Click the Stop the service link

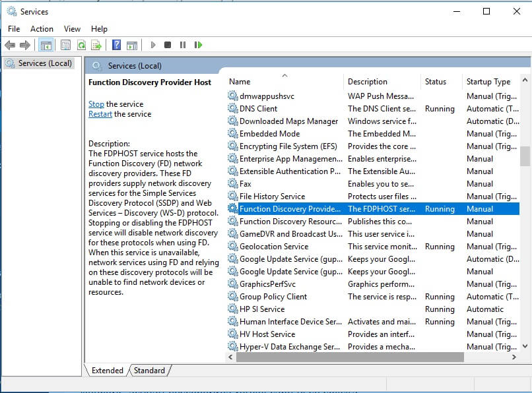(x=96, y=104)
